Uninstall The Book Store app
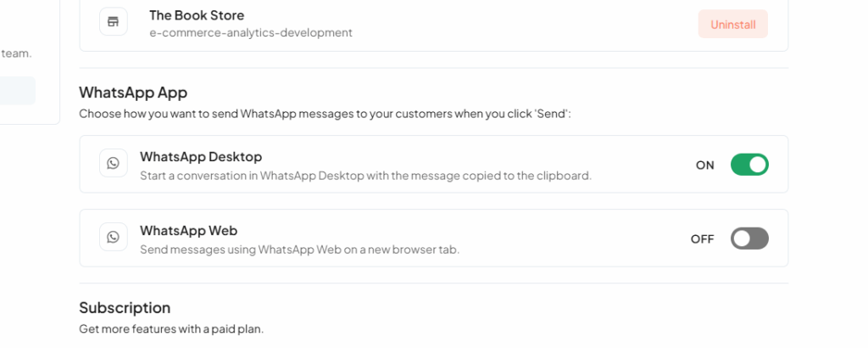The image size is (868, 348). point(732,25)
